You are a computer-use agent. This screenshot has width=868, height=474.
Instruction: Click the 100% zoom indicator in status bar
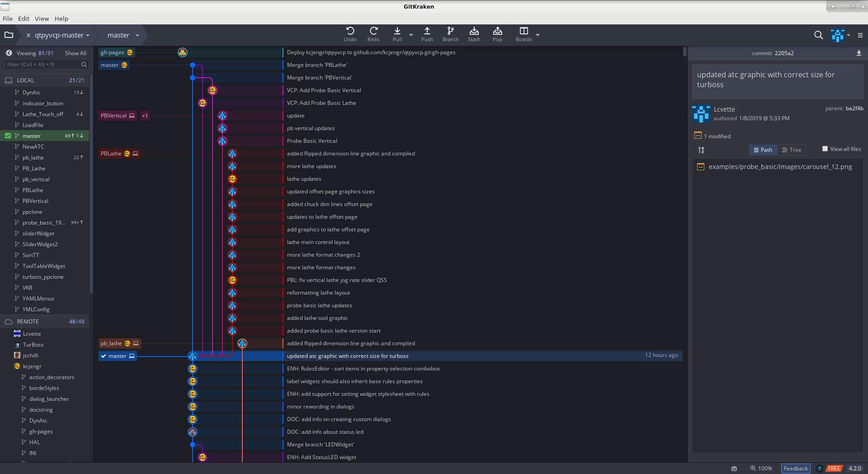(x=761, y=468)
